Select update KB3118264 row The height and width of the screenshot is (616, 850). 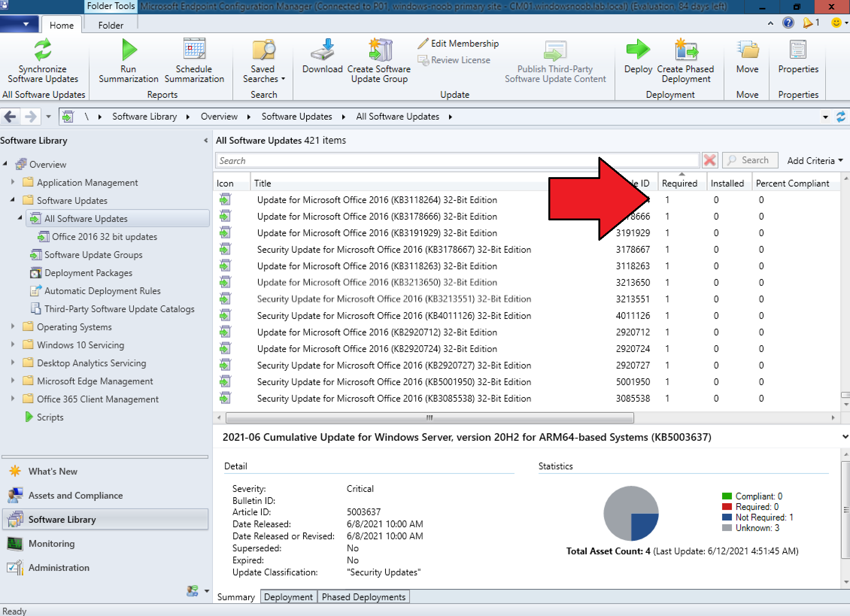(527, 200)
